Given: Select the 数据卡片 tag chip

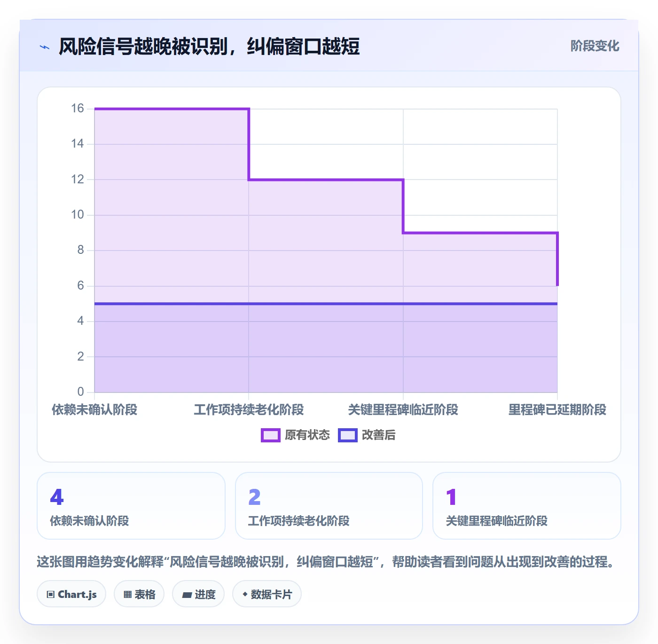Looking at the screenshot, I should click(x=267, y=594).
